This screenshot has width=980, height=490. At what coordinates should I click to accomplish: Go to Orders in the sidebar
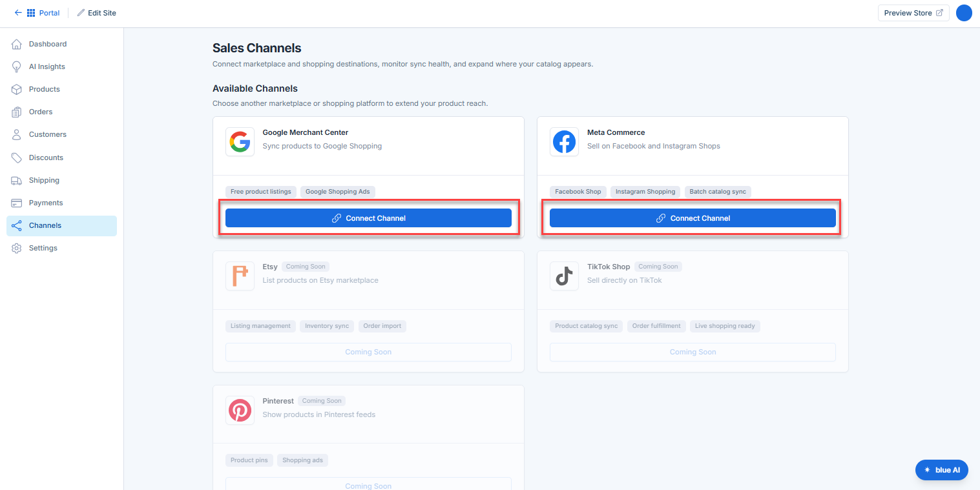(61, 112)
